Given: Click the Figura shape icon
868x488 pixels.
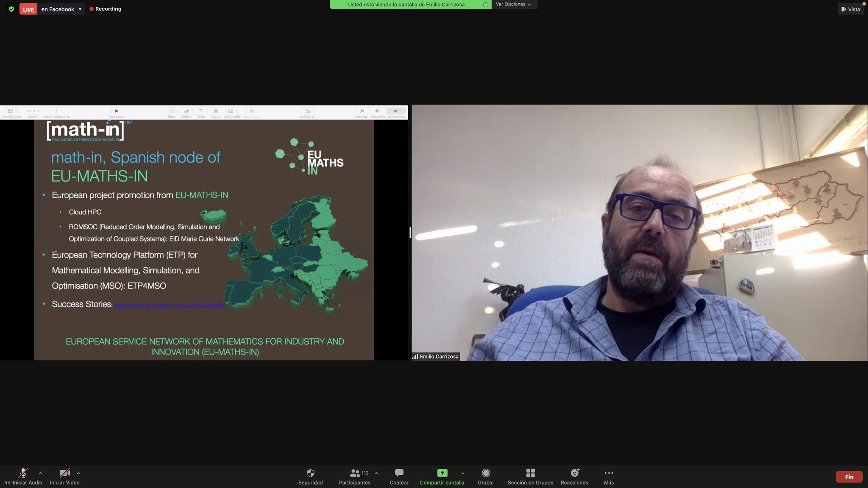Looking at the screenshot, I should [x=216, y=111].
